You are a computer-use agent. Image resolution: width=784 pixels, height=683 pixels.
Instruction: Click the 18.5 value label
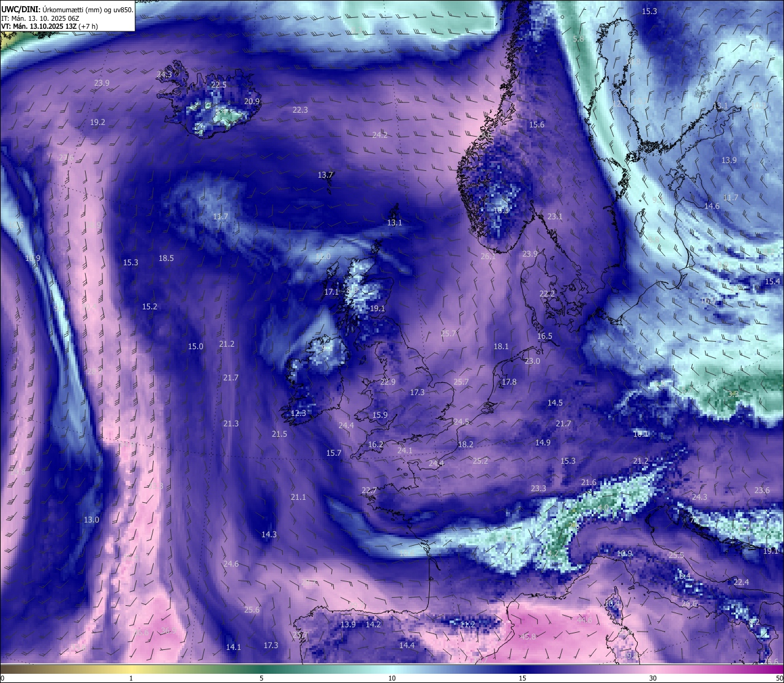tap(166, 258)
